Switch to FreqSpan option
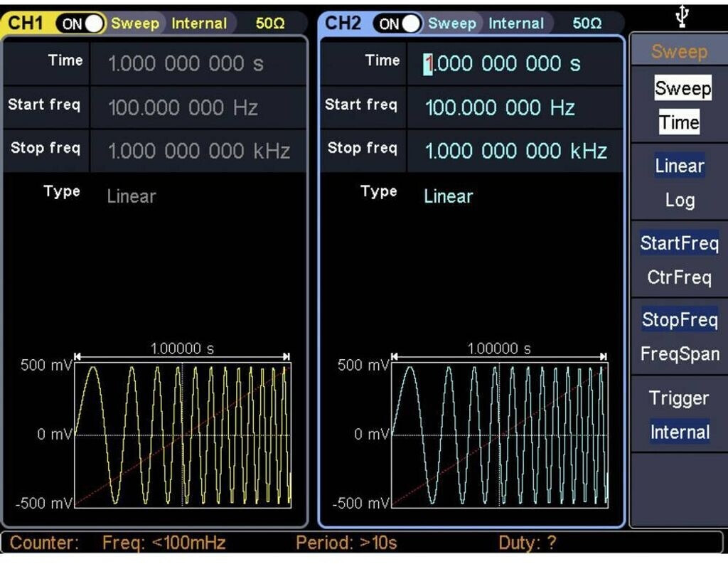Screen dimensions: 728x564 click(679, 353)
